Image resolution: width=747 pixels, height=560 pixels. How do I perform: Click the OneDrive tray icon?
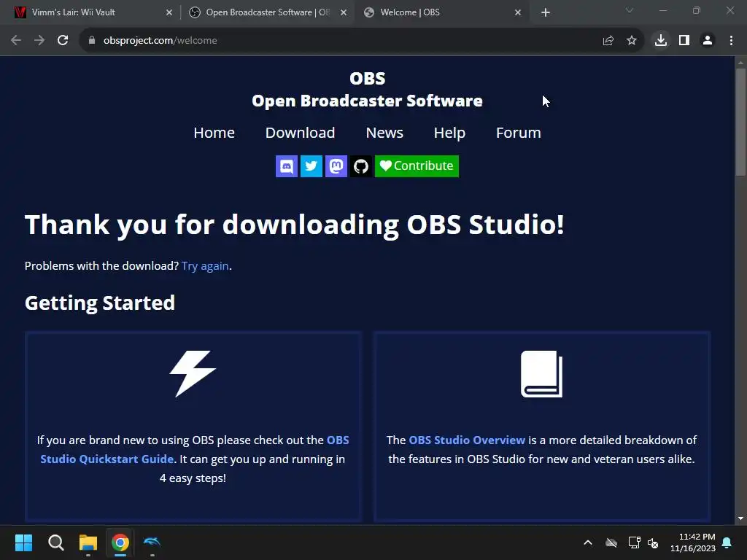point(611,542)
